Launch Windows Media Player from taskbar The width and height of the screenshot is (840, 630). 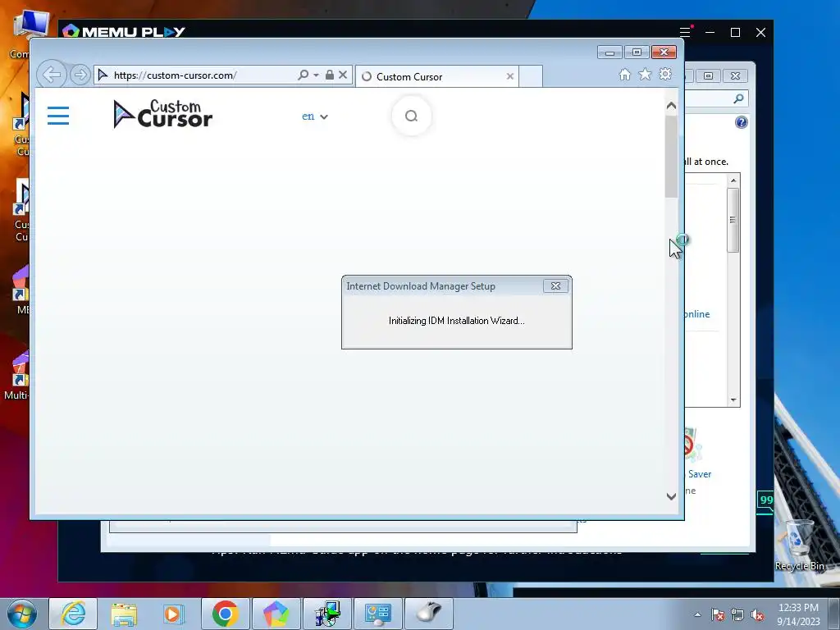click(174, 614)
